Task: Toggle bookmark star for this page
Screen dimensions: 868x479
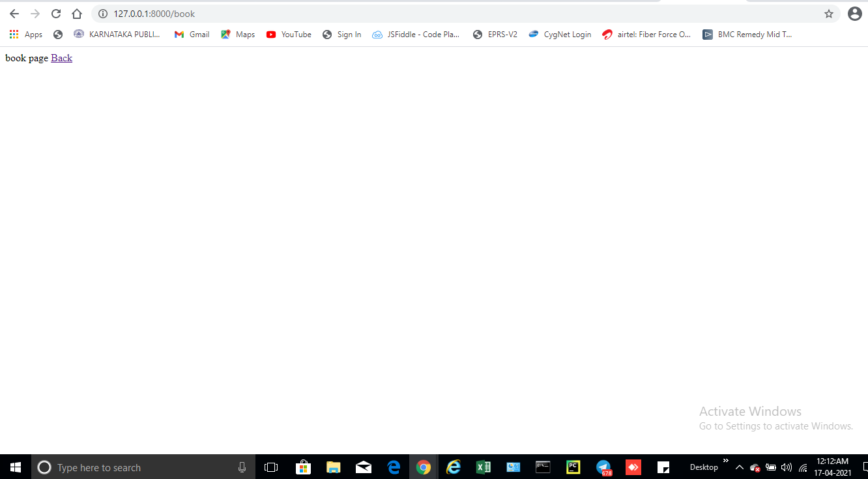Action: (x=828, y=13)
